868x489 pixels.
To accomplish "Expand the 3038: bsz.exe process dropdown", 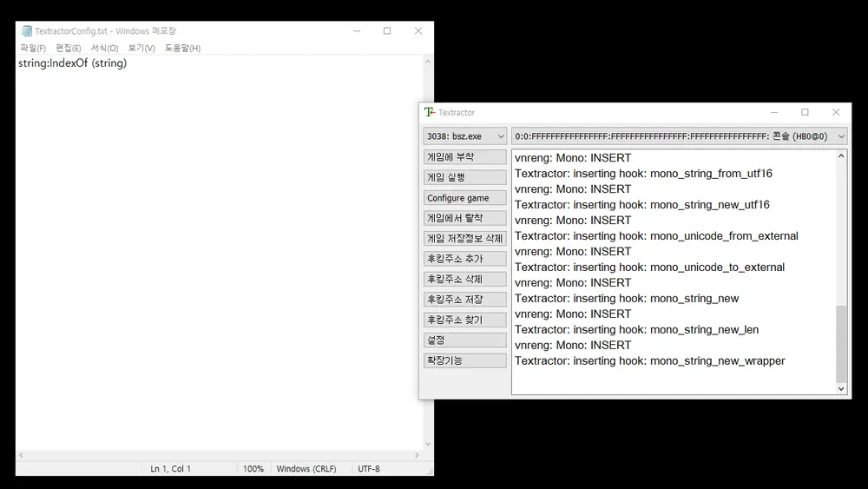I will coord(465,136).
